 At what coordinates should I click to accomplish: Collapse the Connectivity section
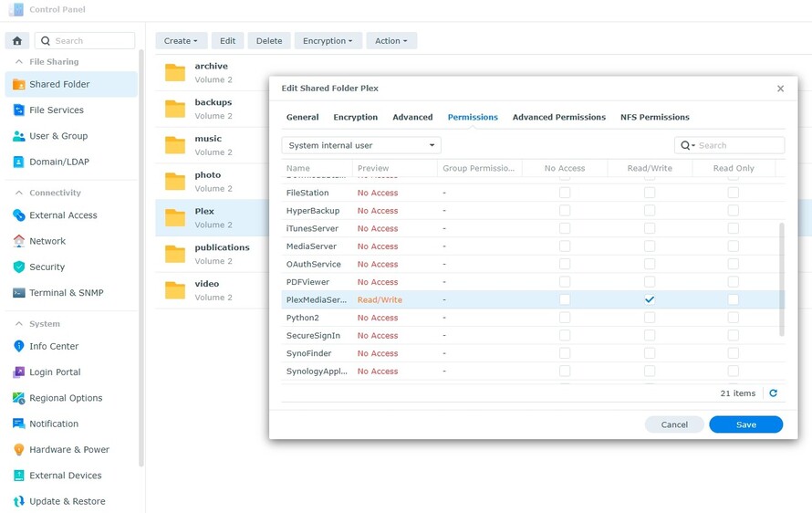[19, 193]
